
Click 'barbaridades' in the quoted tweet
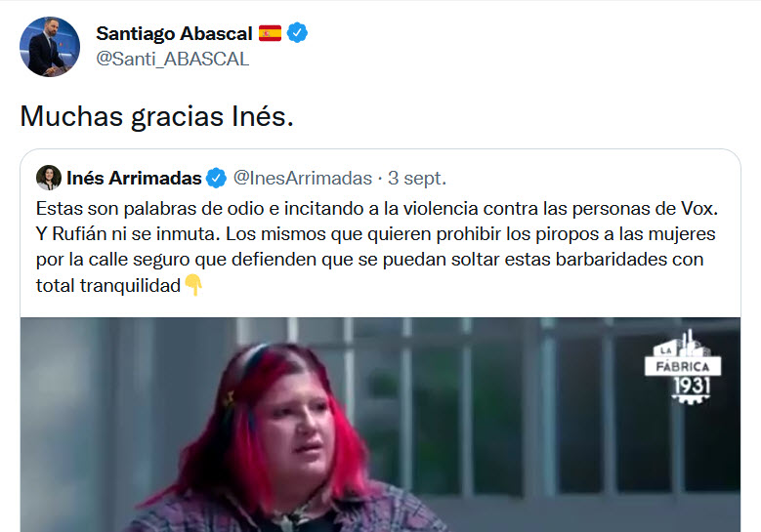point(611,260)
